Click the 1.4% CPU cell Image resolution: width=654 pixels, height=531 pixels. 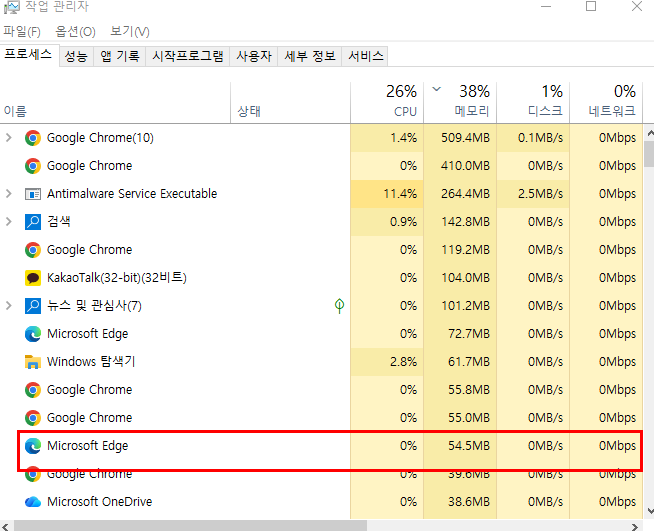(387, 138)
